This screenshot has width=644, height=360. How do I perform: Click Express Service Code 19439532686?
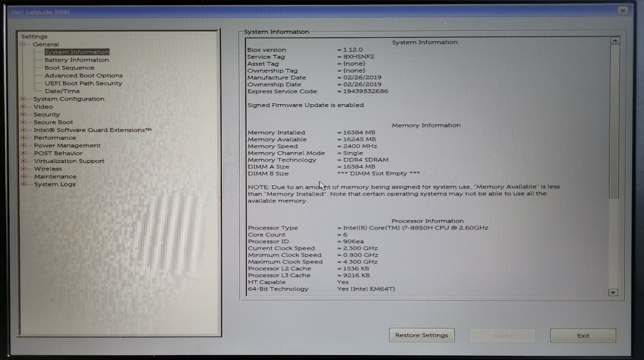pyautogui.click(x=365, y=91)
